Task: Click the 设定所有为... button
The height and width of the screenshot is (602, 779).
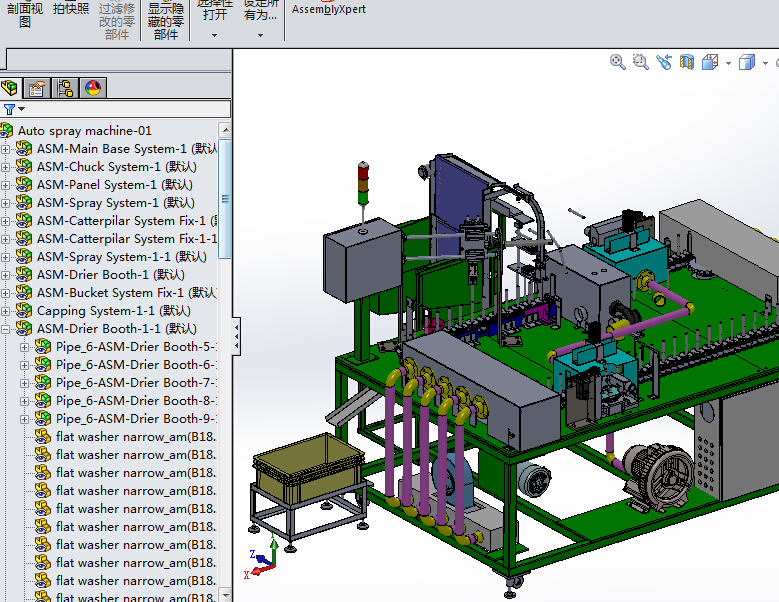Action: (260, 10)
